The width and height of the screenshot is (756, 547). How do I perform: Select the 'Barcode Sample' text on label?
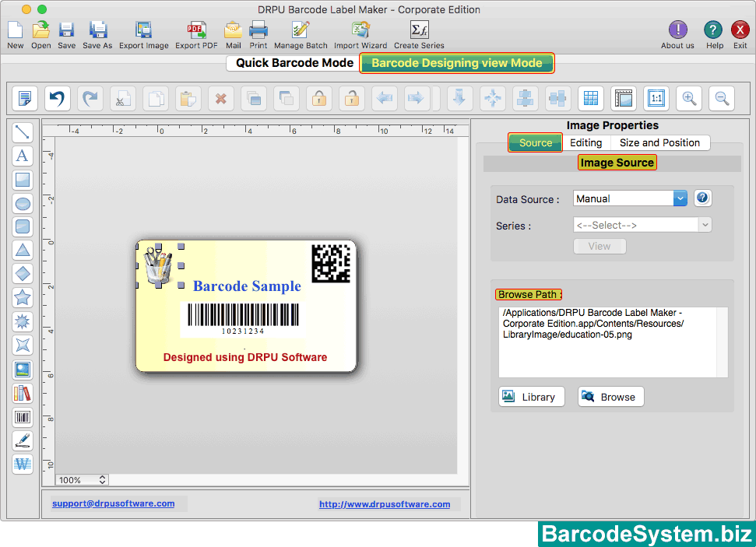click(247, 286)
